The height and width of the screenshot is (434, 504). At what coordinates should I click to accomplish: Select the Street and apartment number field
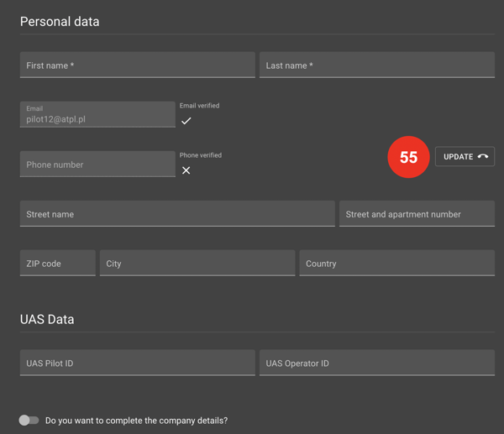pos(417,214)
